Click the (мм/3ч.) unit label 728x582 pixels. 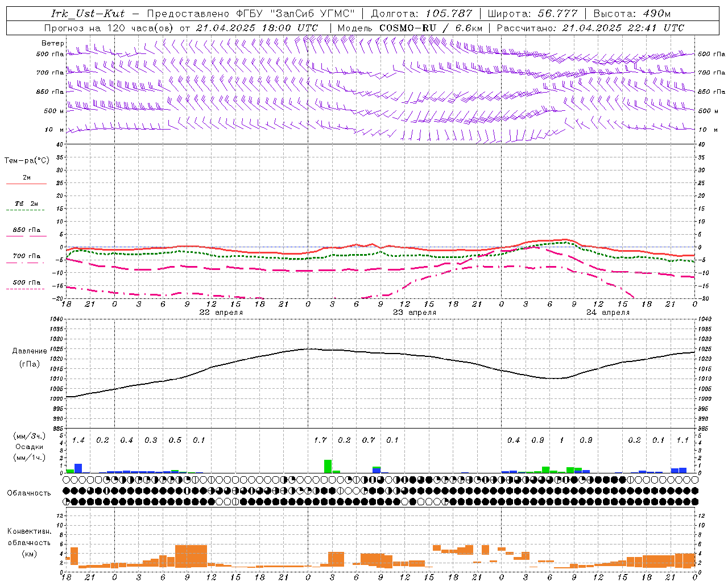pyautogui.click(x=29, y=436)
